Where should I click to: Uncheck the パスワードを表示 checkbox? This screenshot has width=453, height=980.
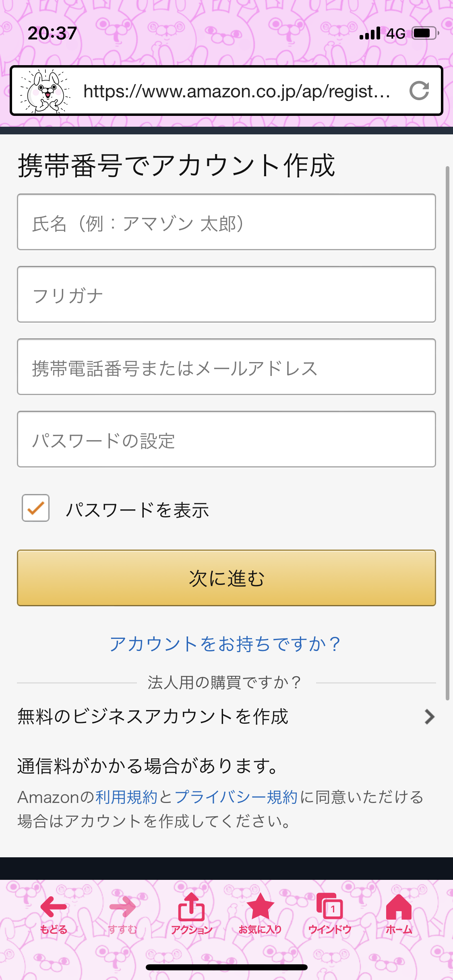tap(36, 508)
